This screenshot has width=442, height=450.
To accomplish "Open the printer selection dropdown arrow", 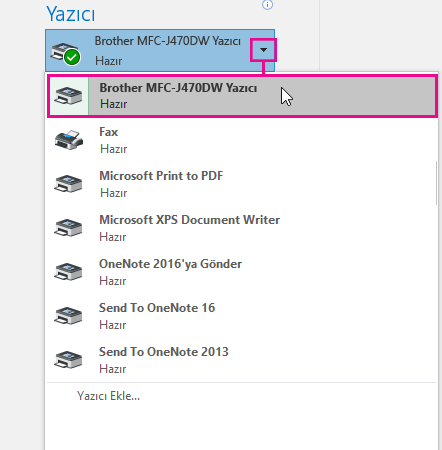I will point(263,50).
